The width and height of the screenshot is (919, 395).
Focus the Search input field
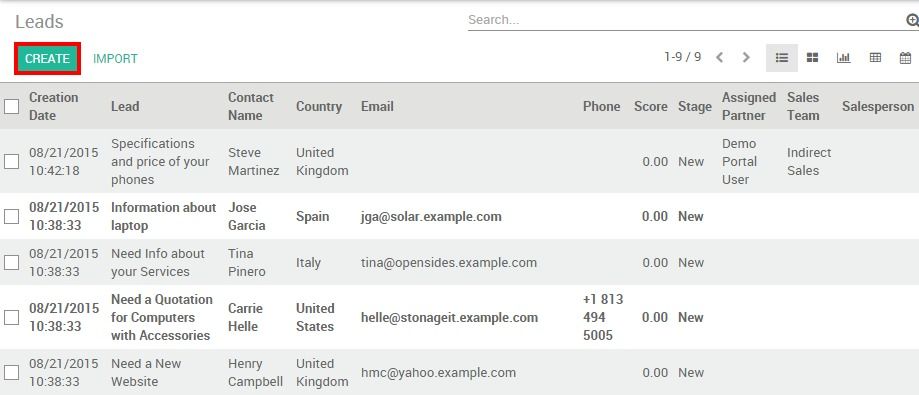pos(686,20)
